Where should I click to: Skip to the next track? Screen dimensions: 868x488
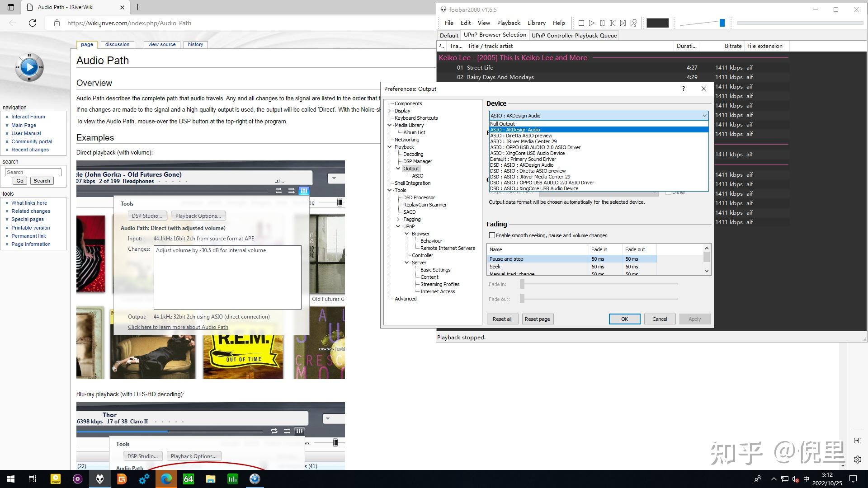(x=623, y=23)
